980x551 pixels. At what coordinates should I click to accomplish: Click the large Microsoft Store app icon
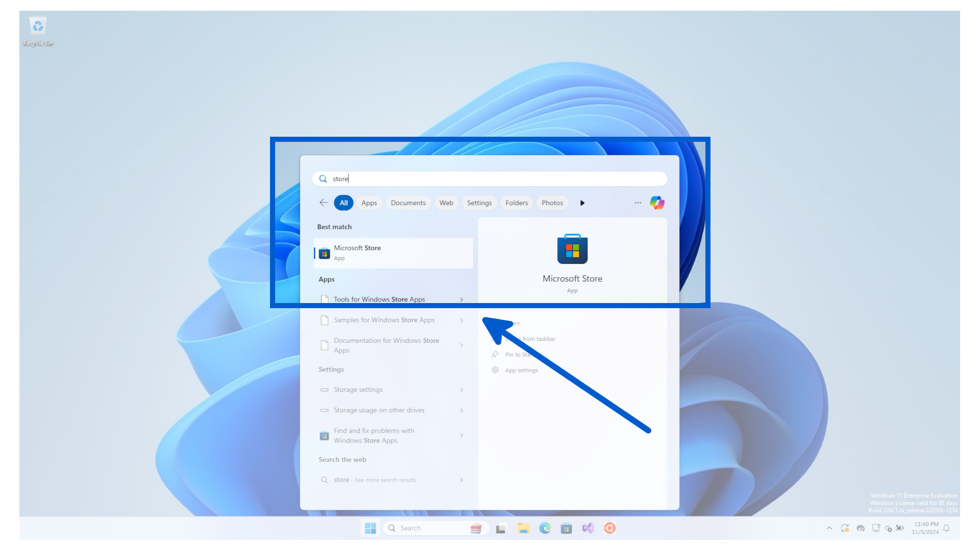pos(572,249)
